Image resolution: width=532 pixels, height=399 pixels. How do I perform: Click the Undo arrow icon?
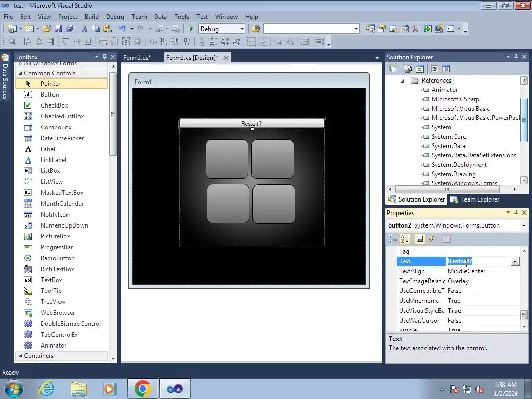coord(122,29)
